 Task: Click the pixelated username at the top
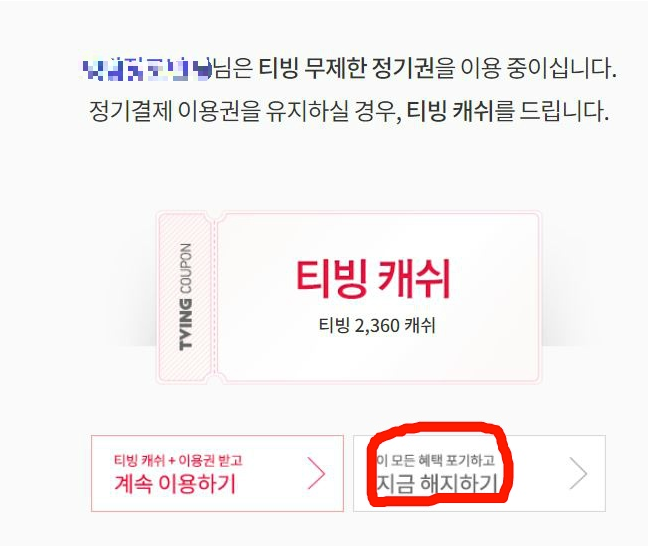coord(147,69)
